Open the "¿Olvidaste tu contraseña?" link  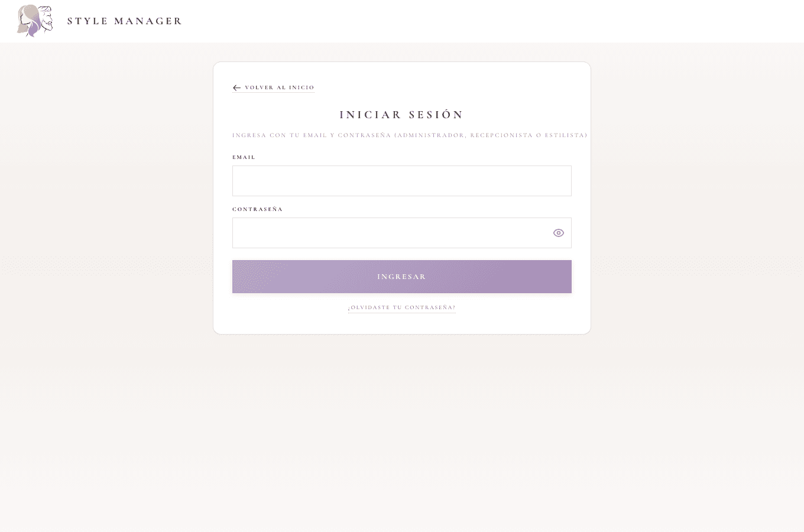(x=401, y=307)
